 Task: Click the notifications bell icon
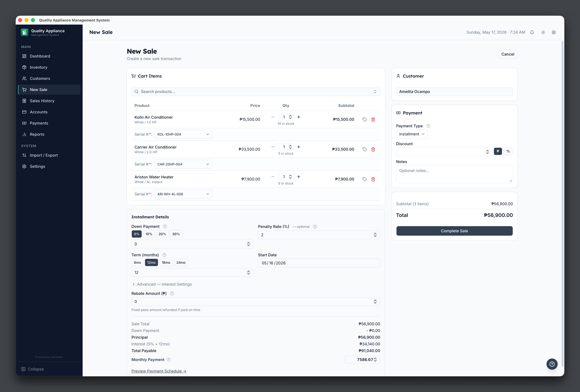532,32
